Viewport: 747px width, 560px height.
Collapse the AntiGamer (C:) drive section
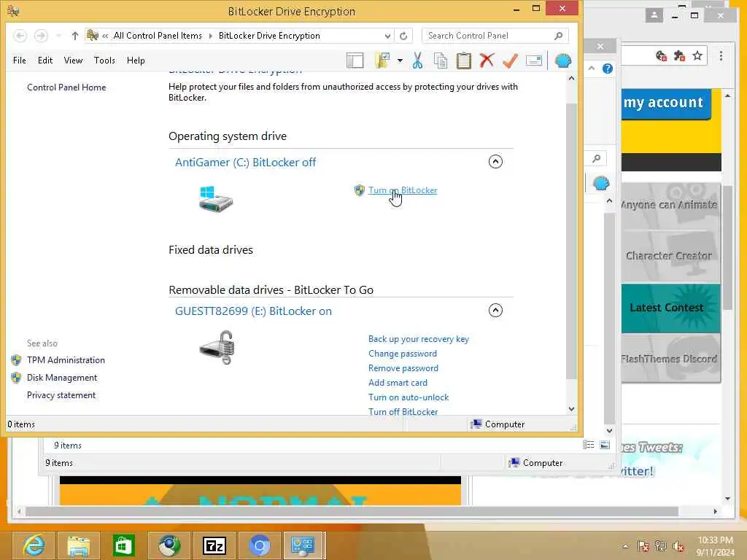coord(495,161)
